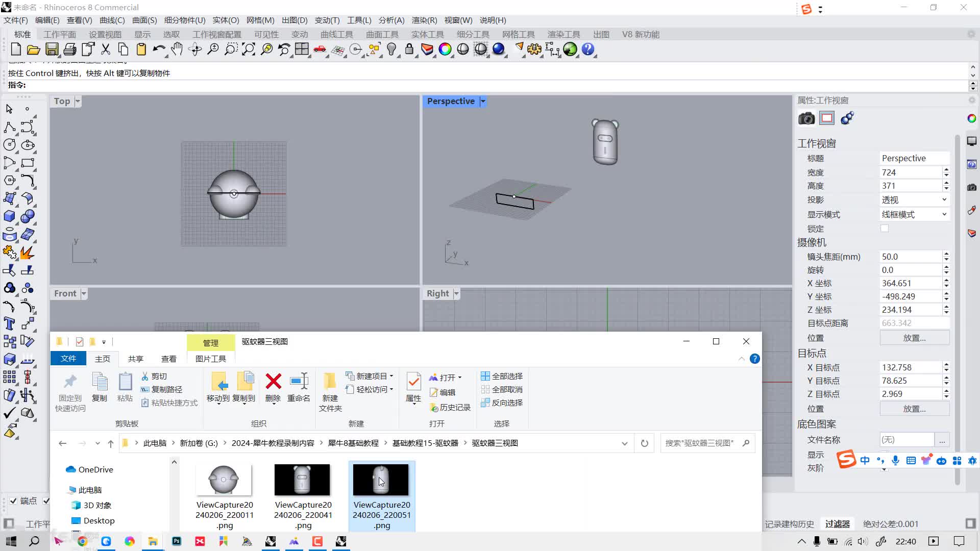Image resolution: width=980 pixels, height=551 pixels.
Task: Select ViewCapture20240206_220041.png thumbnail
Action: click(302, 480)
